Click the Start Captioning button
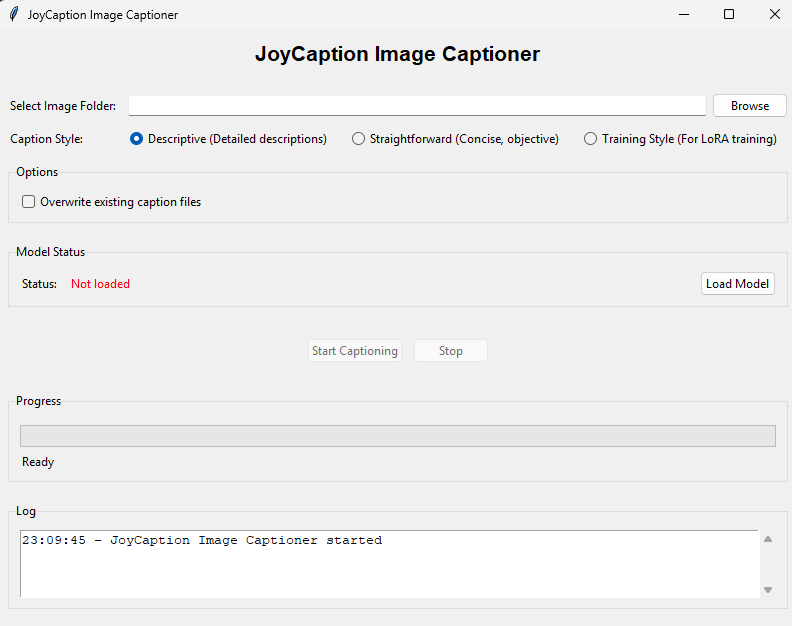The image size is (792, 626). point(355,351)
